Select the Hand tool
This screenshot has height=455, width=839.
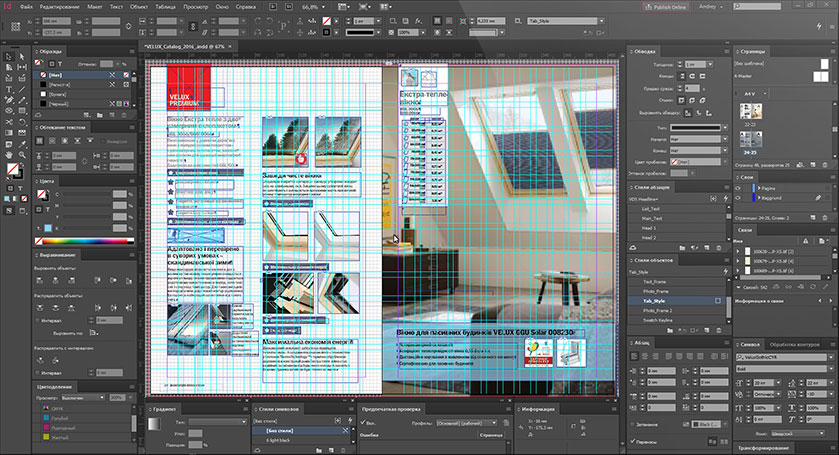[x=8, y=157]
